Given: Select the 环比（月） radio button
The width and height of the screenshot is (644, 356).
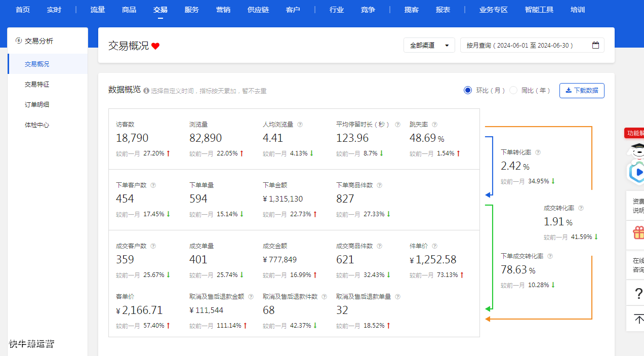Looking at the screenshot, I should click(467, 90).
